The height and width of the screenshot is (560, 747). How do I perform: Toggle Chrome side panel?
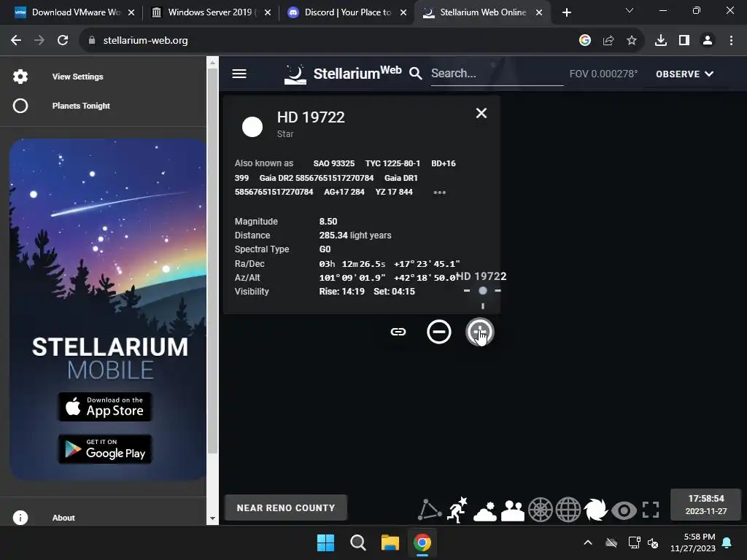(x=684, y=41)
